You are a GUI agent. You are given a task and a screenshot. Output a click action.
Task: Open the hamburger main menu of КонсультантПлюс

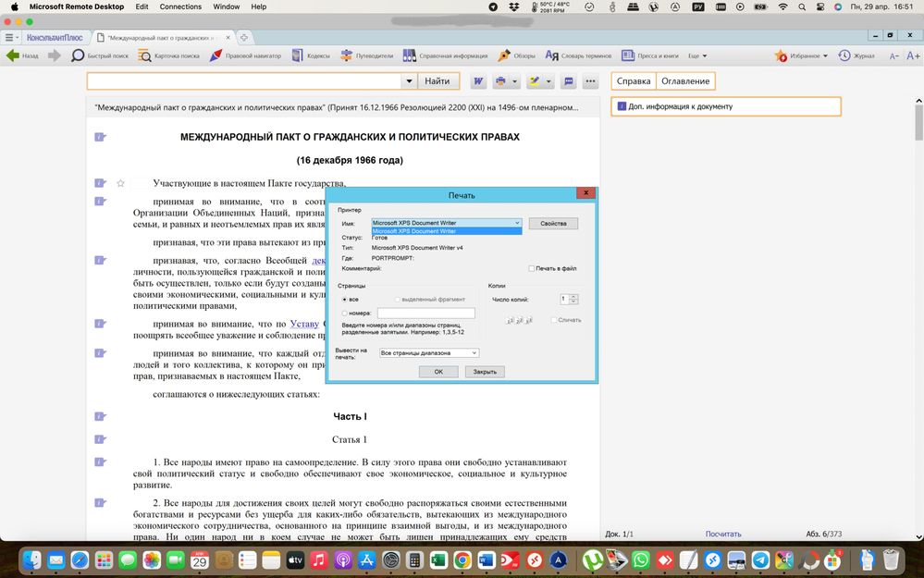click(x=9, y=38)
